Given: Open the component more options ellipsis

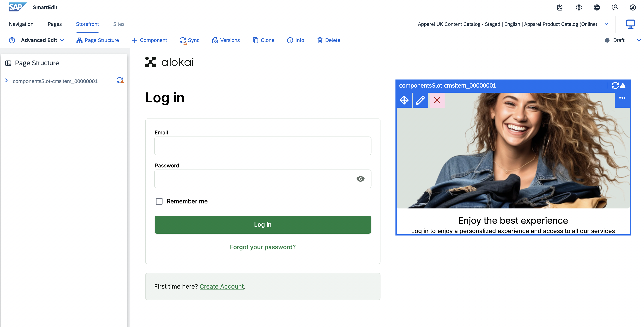Looking at the screenshot, I should 622,98.
